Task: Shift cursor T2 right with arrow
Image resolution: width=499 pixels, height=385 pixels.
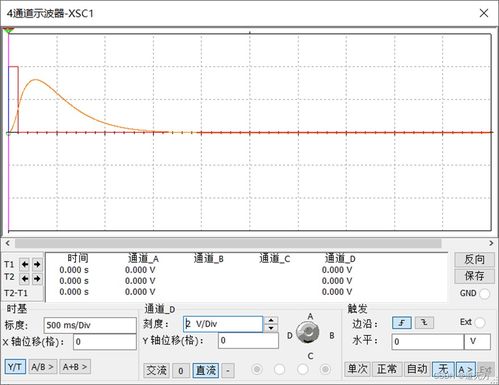Action: point(37,278)
